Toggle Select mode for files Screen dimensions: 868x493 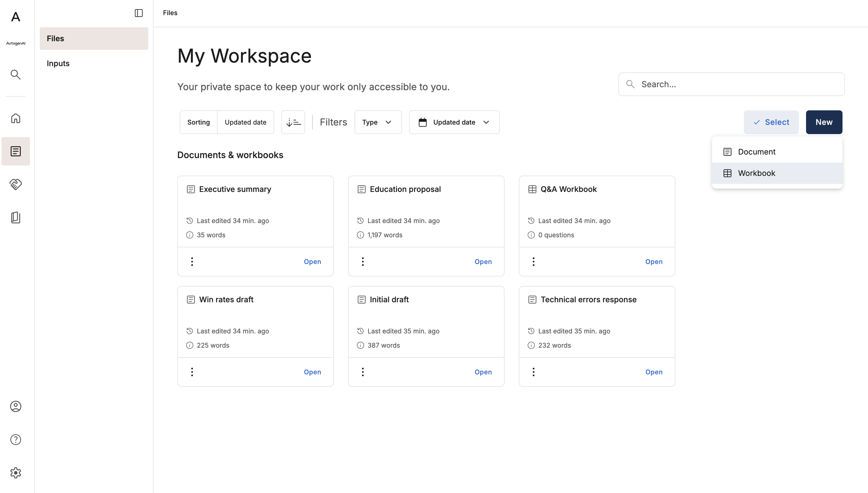coord(771,122)
